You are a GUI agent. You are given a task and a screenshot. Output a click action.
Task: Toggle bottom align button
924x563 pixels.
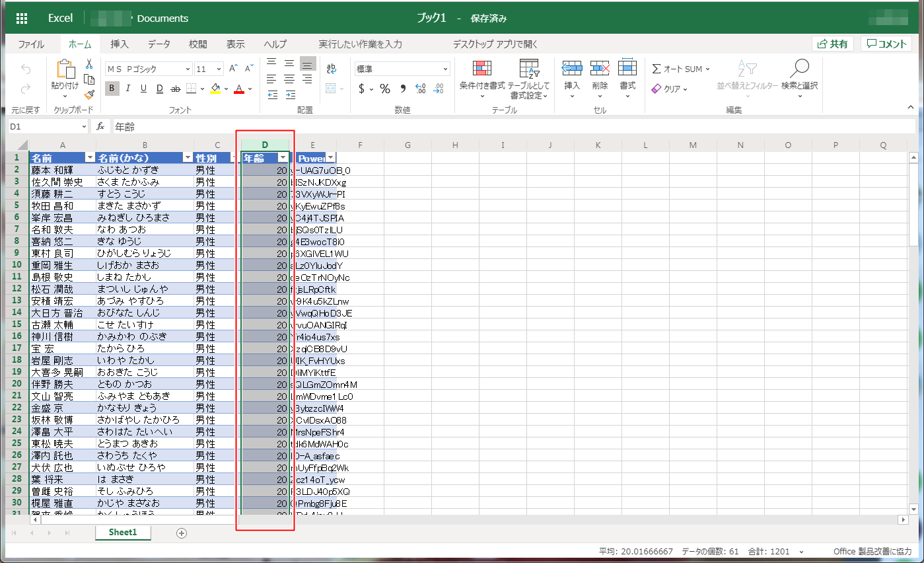(307, 63)
